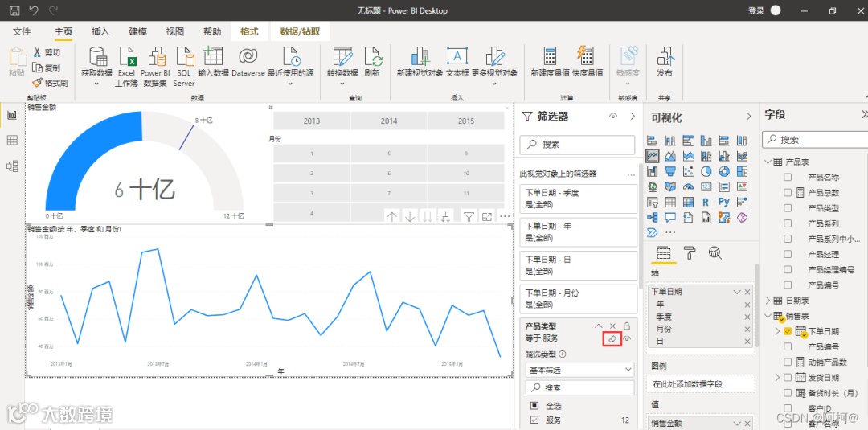This screenshot has height=430, width=868.
Task: Check the 产品总数 field checkbox
Action: [x=788, y=193]
